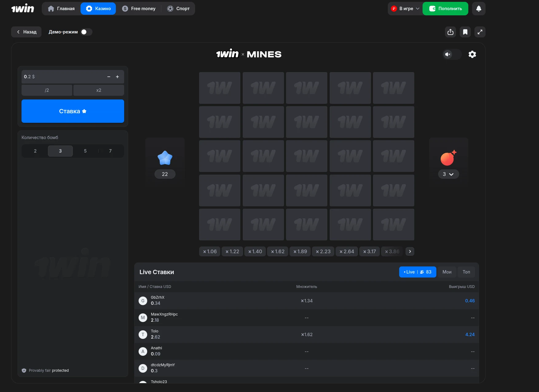
Task: Click the 1win logo in header
Action: (23, 8)
